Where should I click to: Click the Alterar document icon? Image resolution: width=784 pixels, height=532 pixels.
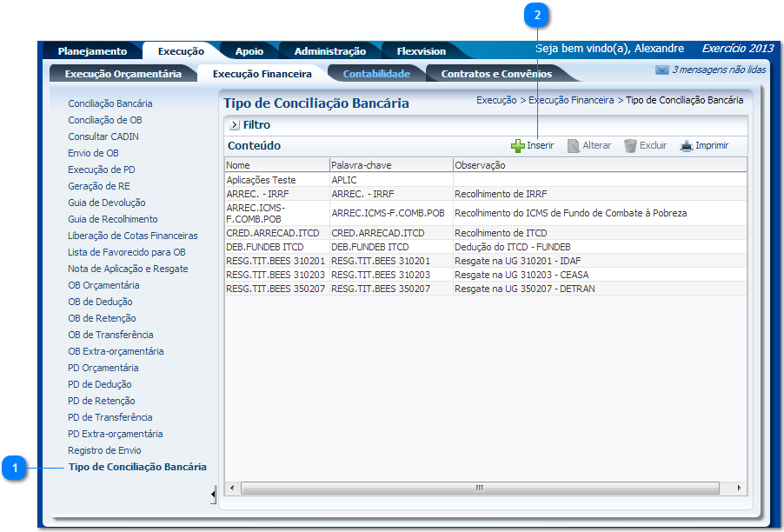[574, 146]
